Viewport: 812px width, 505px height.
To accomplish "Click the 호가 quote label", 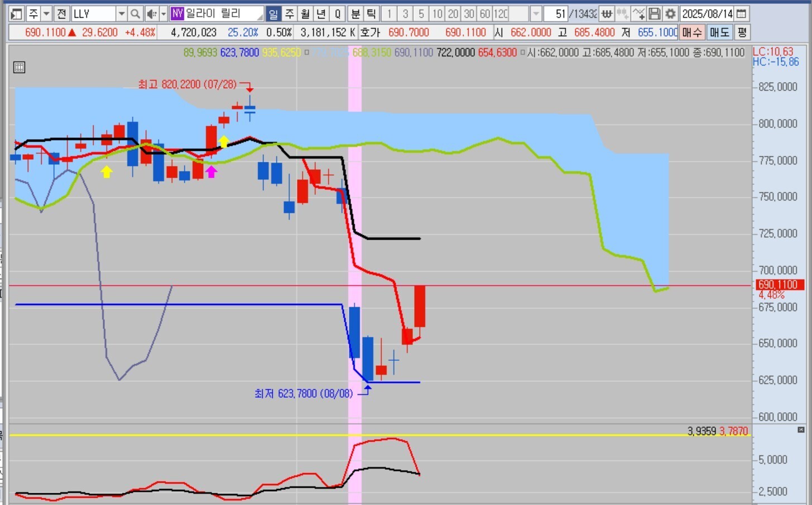I will pos(370,32).
